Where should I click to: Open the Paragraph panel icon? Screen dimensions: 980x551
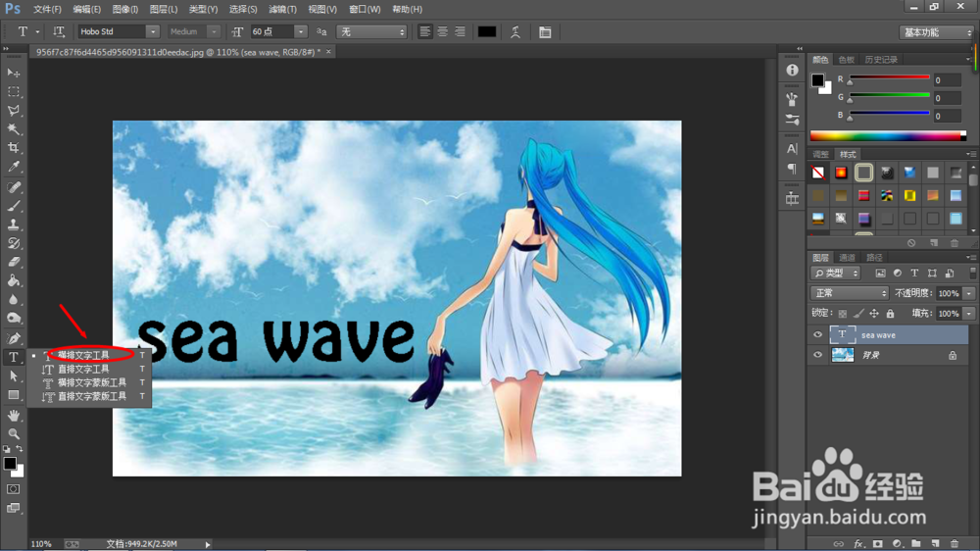point(792,169)
